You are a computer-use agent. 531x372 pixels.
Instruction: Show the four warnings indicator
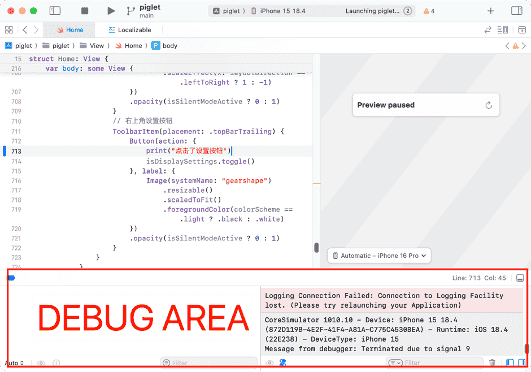[x=429, y=11]
